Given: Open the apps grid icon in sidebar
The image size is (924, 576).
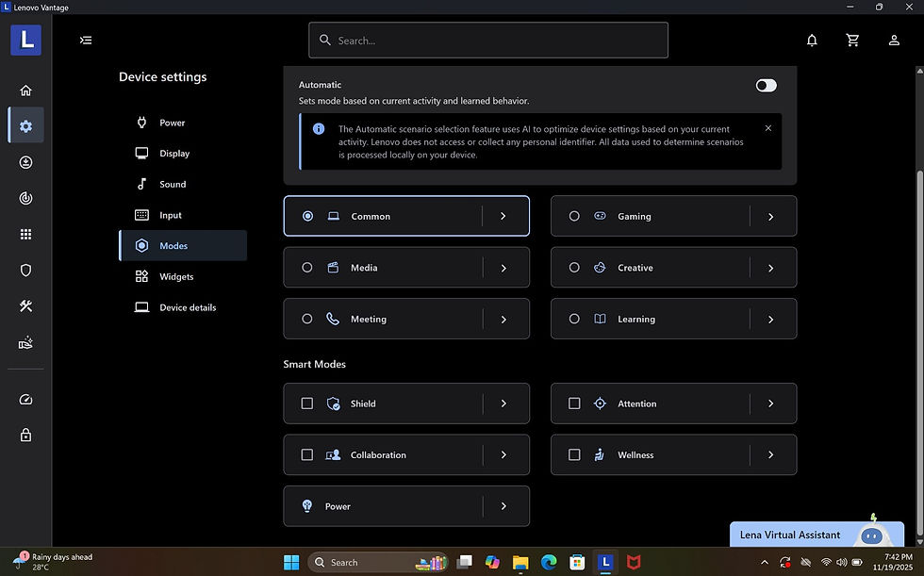Looking at the screenshot, I should pyautogui.click(x=25, y=234).
